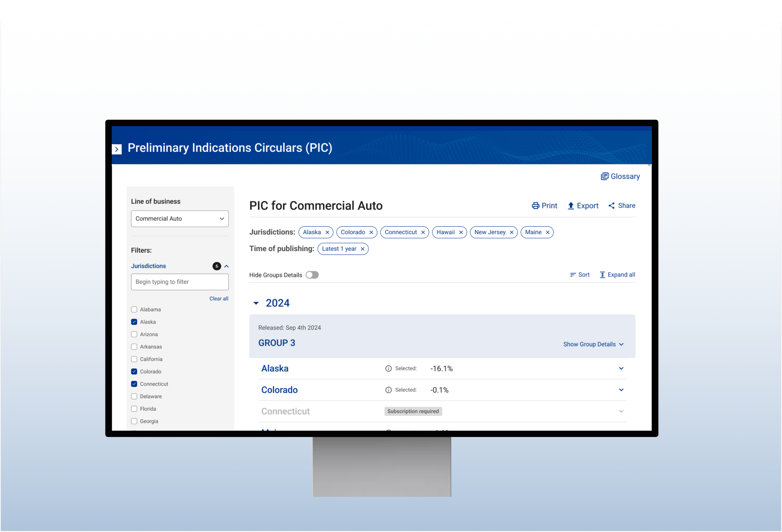Remove the Latest 1 year chip

363,249
